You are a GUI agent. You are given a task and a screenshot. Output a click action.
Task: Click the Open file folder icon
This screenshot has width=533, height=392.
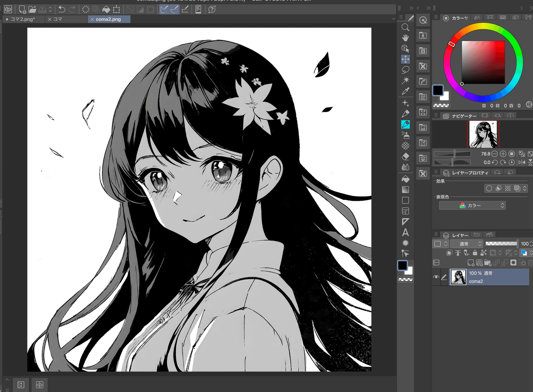point(32,9)
